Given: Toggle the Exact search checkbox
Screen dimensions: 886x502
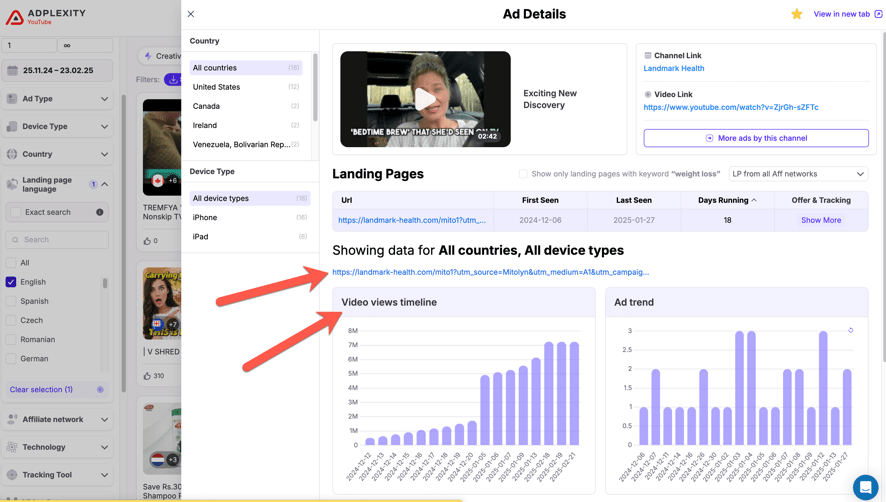Looking at the screenshot, I should pyautogui.click(x=15, y=212).
